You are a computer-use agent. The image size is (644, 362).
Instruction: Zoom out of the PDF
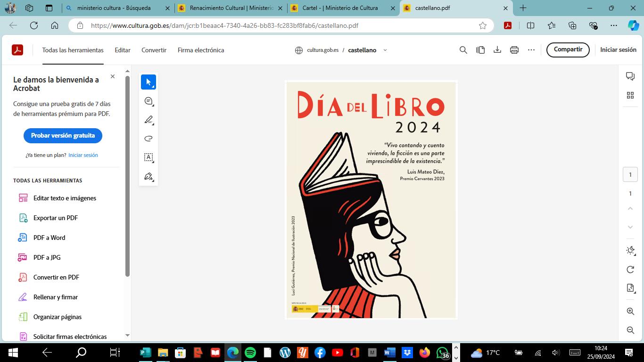pos(630,330)
